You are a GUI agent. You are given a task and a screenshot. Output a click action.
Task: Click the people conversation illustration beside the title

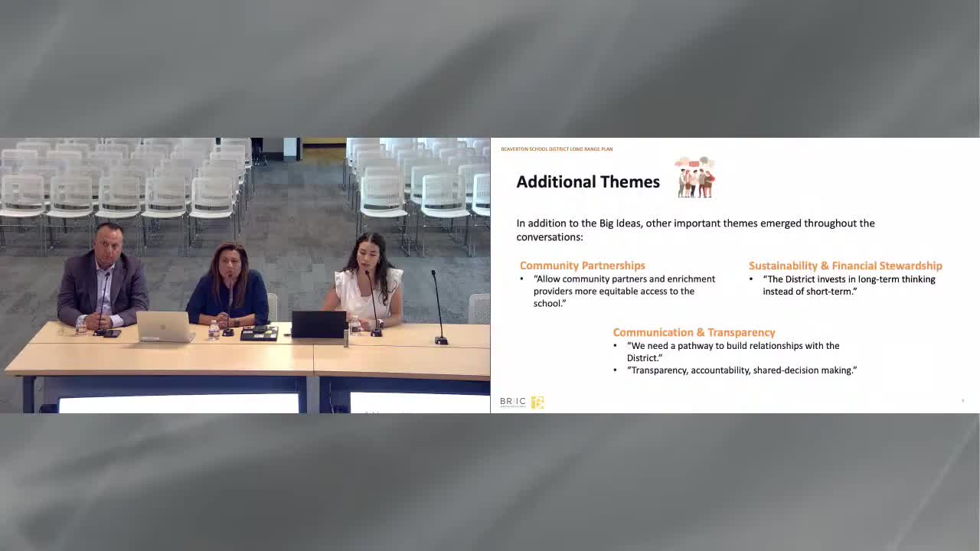click(695, 178)
